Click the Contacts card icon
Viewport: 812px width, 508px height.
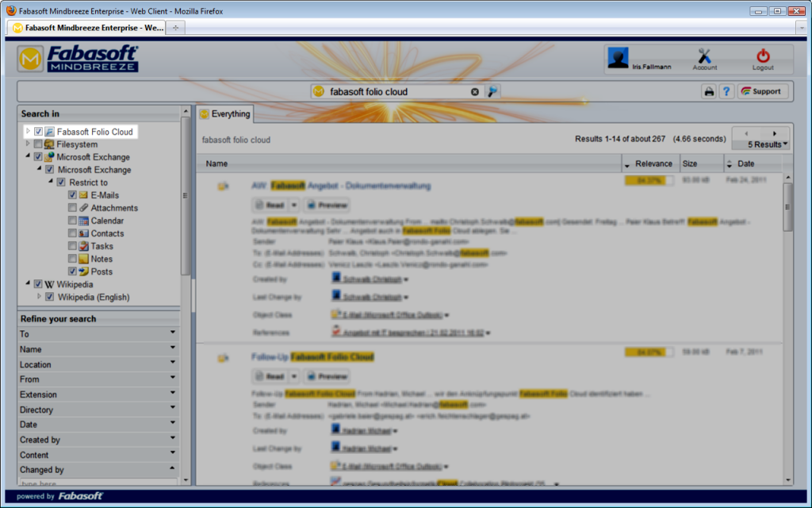(x=83, y=233)
